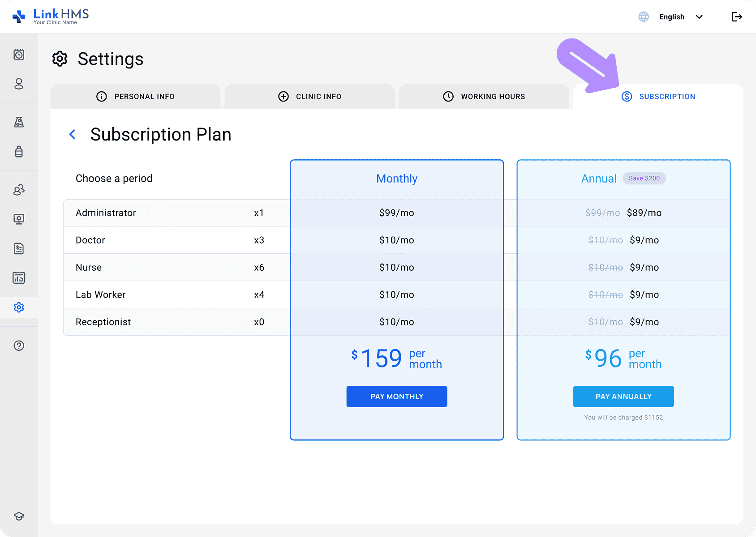756x537 pixels.
Task: Select the staff management icon
Action: point(19,190)
